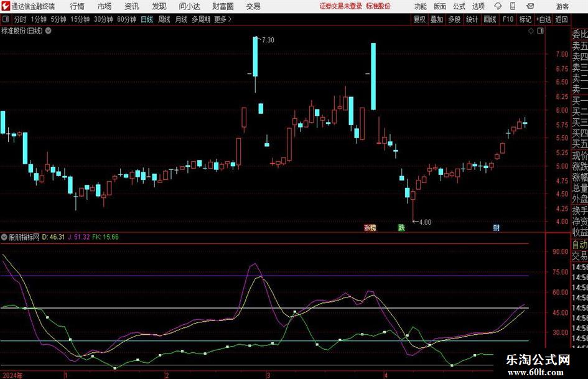The height and width of the screenshot is (379, 588).
Task: Open the 功能 menu
Action: coord(421,6)
